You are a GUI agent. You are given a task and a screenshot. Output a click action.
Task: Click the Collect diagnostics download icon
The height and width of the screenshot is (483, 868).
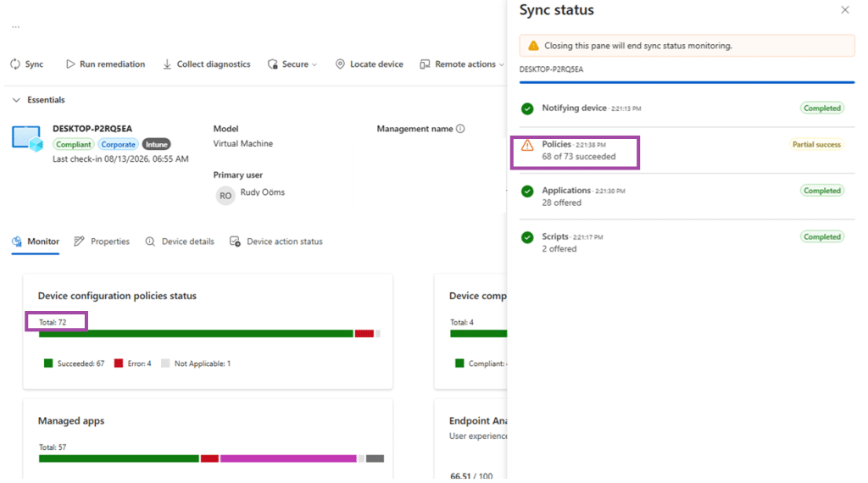click(x=167, y=64)
